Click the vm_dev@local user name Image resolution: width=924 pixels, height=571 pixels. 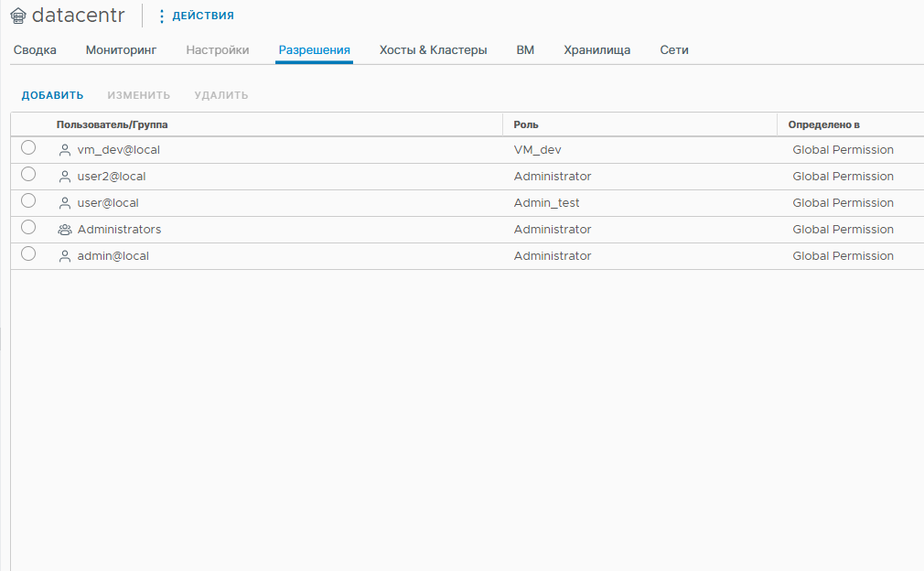point(118,150)
